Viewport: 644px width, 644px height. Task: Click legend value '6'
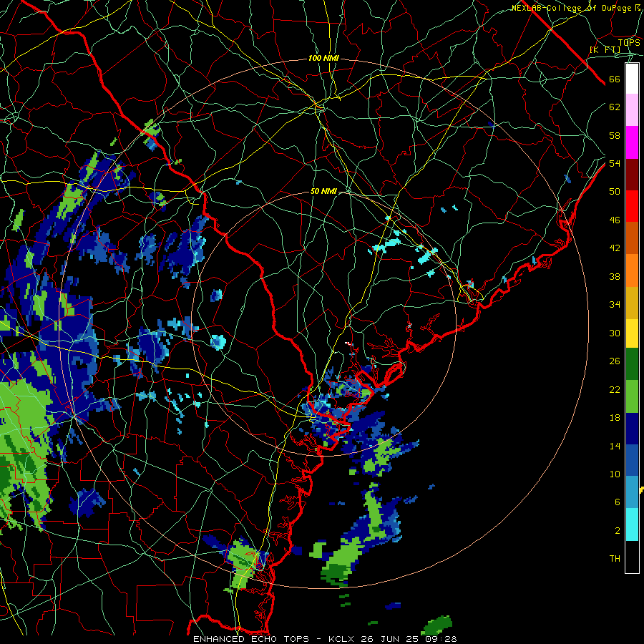point(618,502)
